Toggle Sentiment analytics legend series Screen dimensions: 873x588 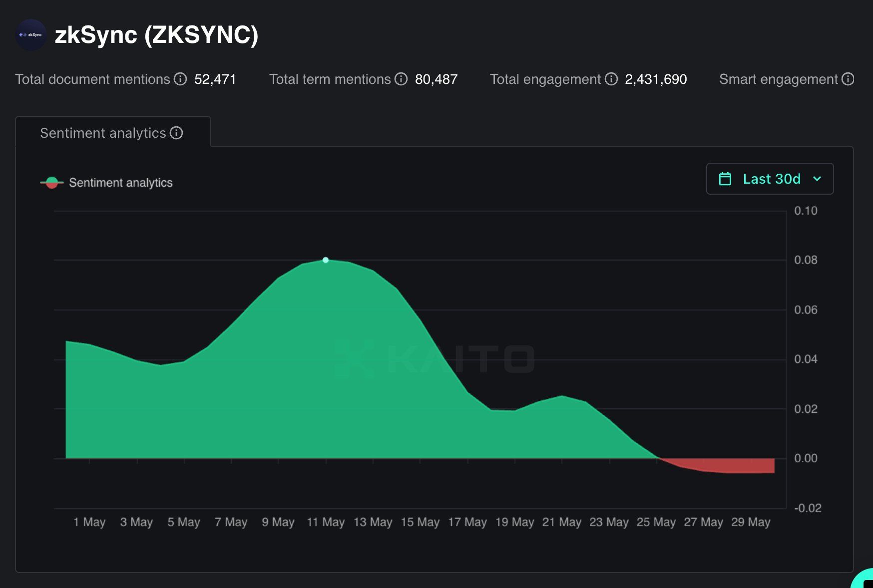pyautogui.click(x=106, y=183)
